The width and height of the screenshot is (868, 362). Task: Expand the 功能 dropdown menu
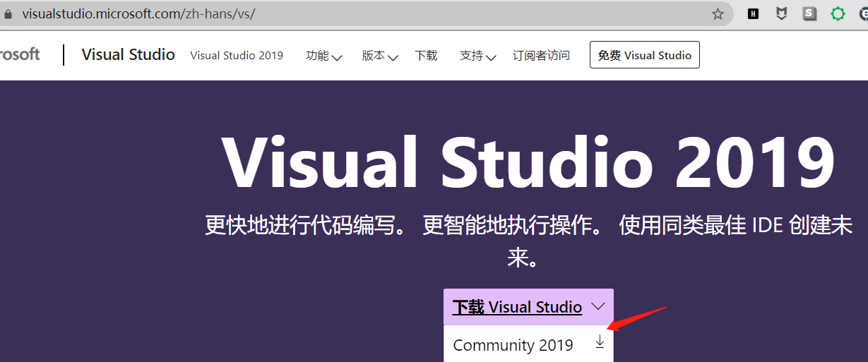click(323, 56)
